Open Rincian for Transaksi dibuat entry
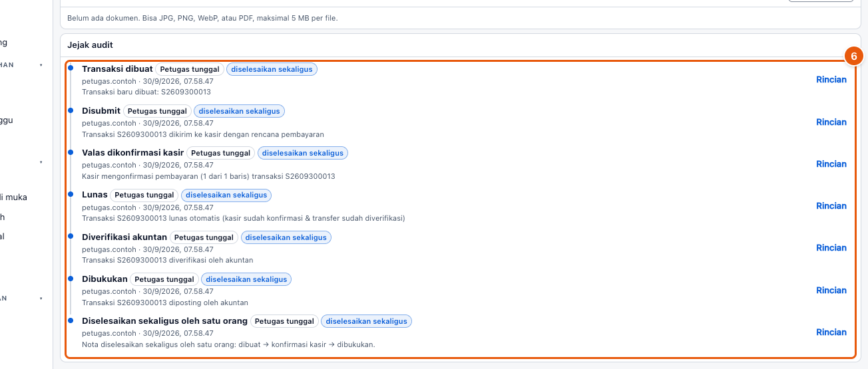868x369 pixels. (x=831, y=80)
